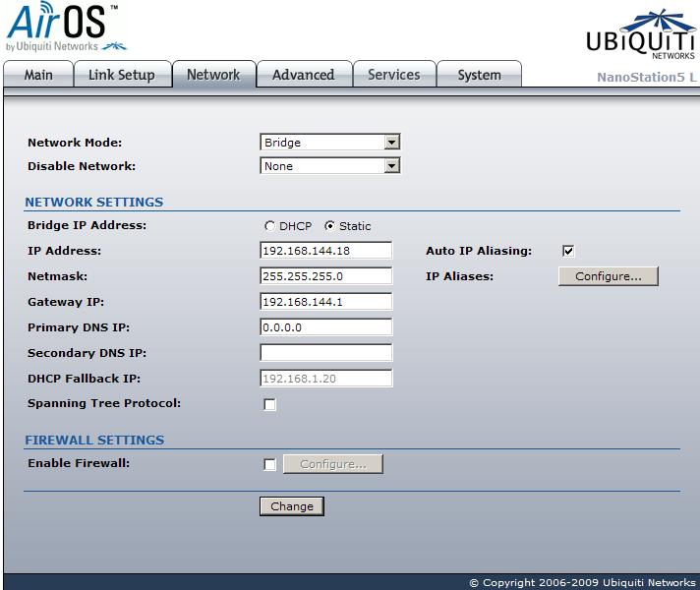This screenshot has width=700, height=590.
Task: Choose the Static radio button
Action: pos(329,226)
